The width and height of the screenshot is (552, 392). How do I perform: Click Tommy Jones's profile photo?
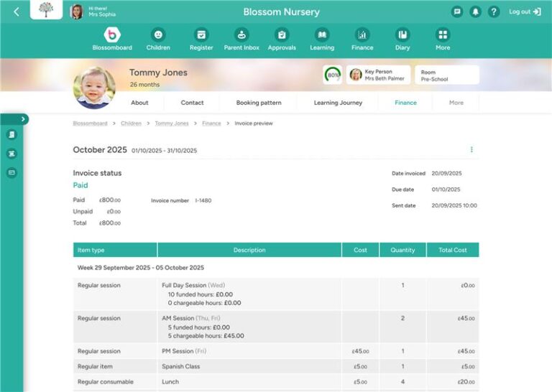point(94,88)
